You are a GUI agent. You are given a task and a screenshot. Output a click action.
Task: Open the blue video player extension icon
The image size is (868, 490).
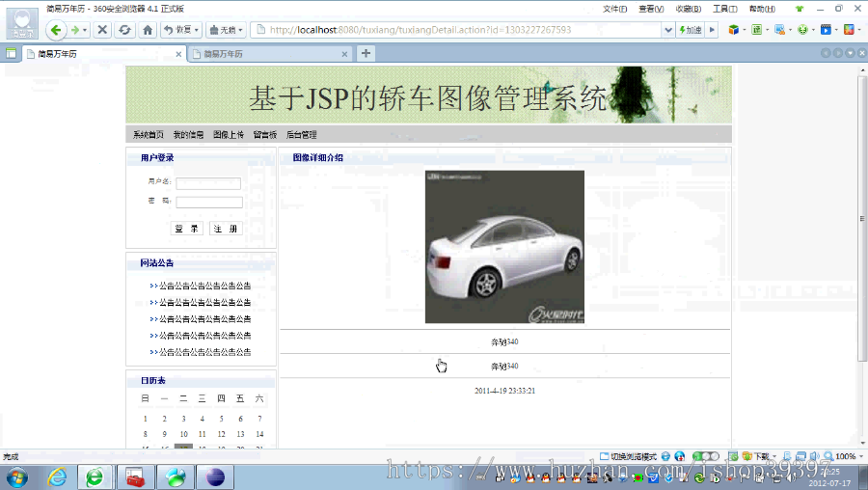tap(826, 30)
